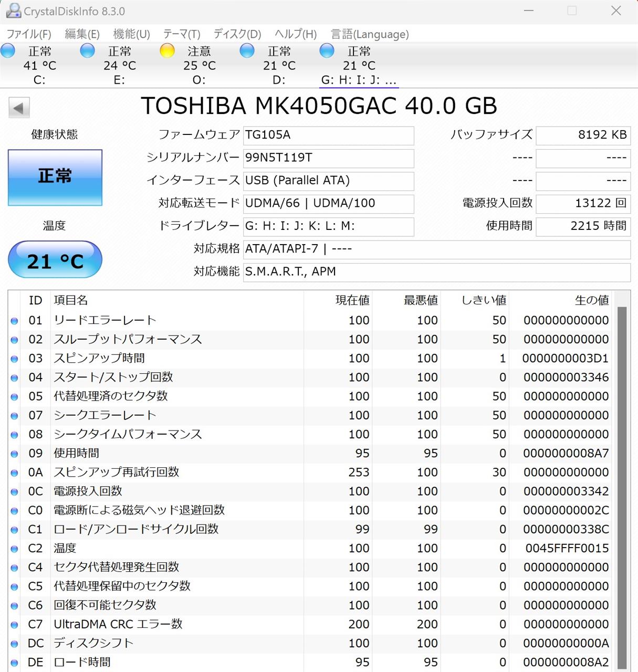Screen dimensions: 638x672
Task: Open the テーマ(T) menu
Action: (x=182, y=34)
